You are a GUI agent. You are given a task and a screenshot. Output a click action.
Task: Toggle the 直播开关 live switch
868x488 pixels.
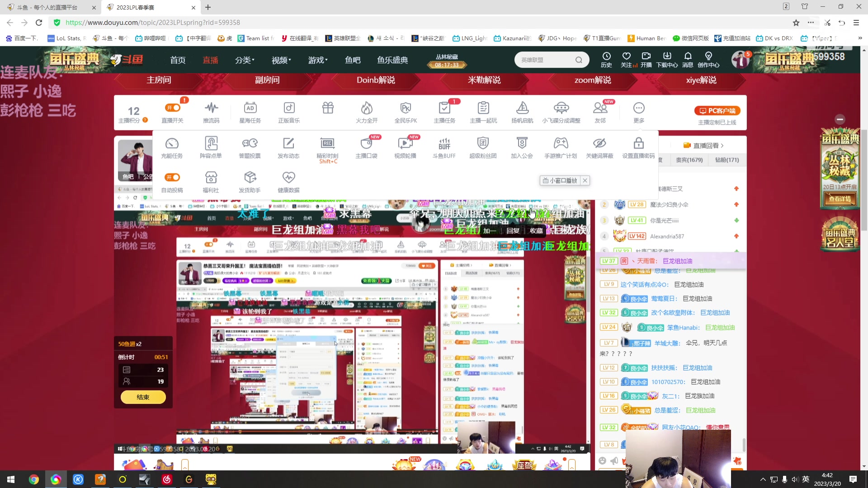tap(172, 108)
